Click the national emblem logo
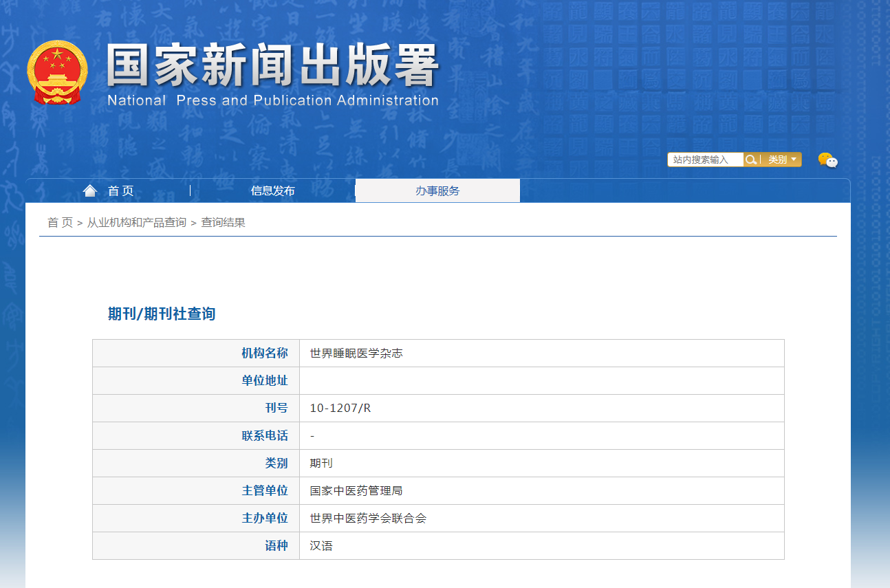Screen dimensions: 890x588 coord(58,73)
